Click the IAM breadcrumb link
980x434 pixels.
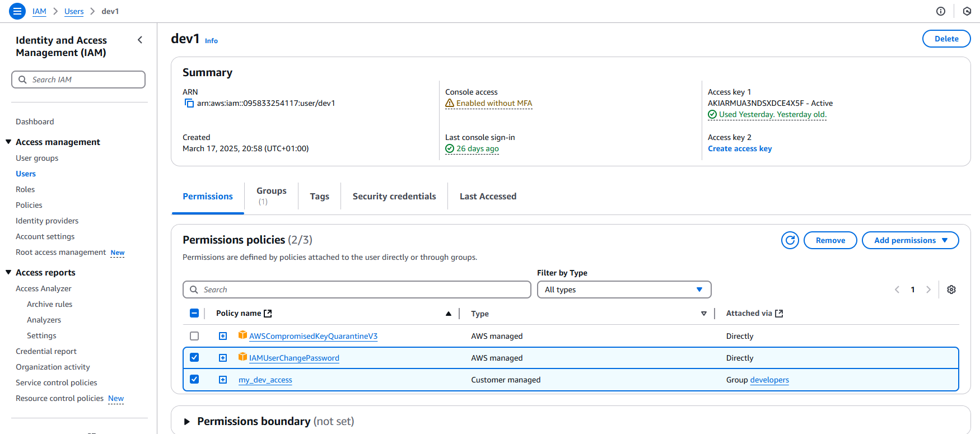39,11
